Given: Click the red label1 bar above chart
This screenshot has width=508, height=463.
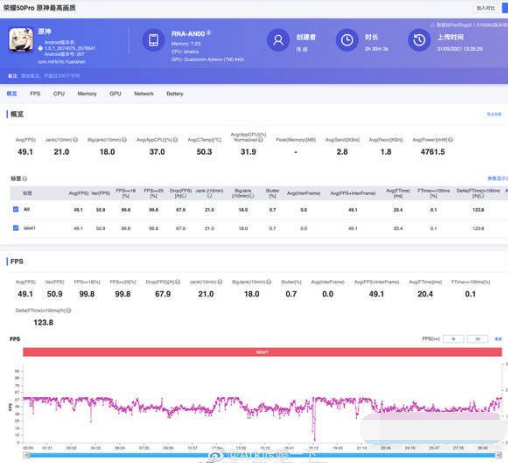Looking at the screenshot, I should tap(262, 352).
